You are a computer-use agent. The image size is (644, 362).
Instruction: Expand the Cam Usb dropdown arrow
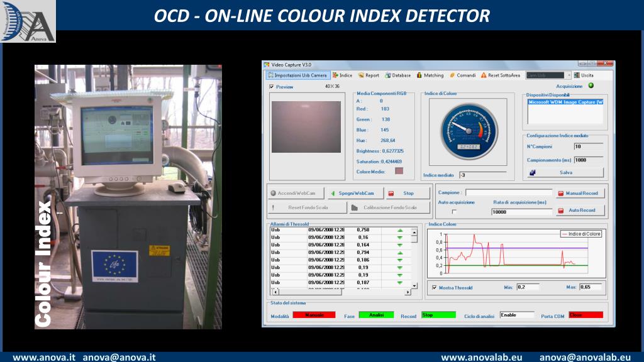[x=569, y=75]
